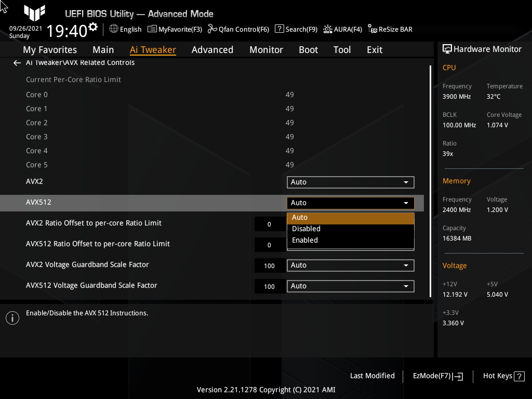Open the AVX2 Voltage Guardband Scale Factor dropdown

[x=350, y=265]
